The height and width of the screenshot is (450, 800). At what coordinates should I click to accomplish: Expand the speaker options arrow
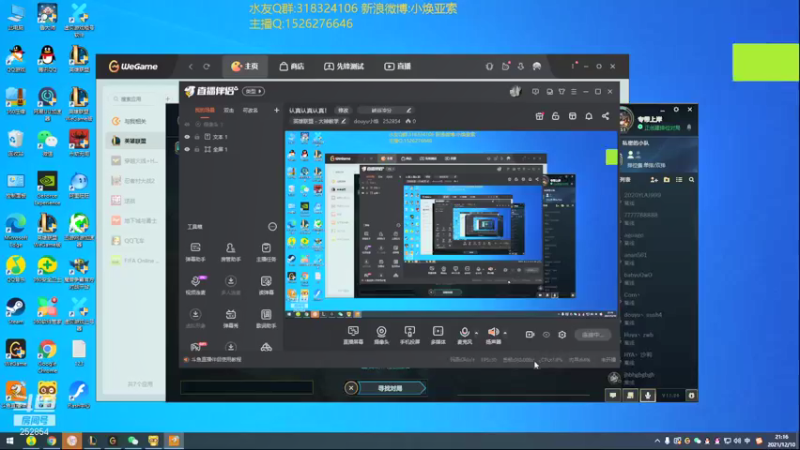tap(505, 333)
